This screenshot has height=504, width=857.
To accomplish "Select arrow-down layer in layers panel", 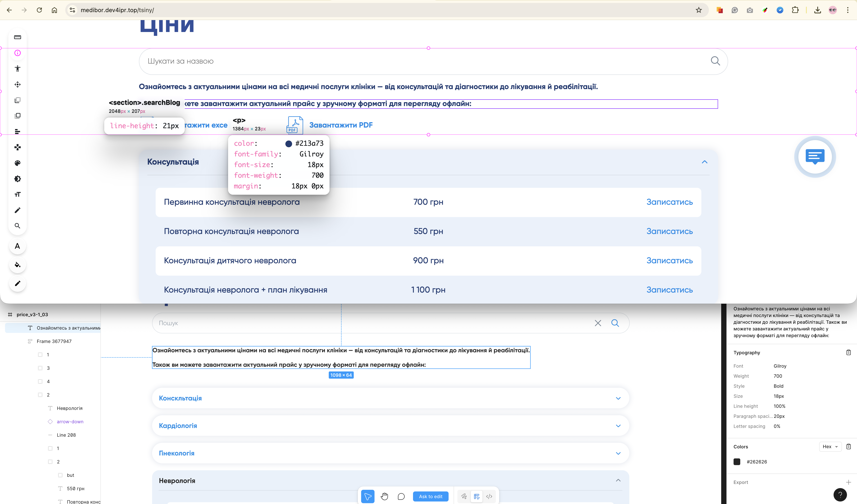I will pyautogui.click(x=70, y=421).
